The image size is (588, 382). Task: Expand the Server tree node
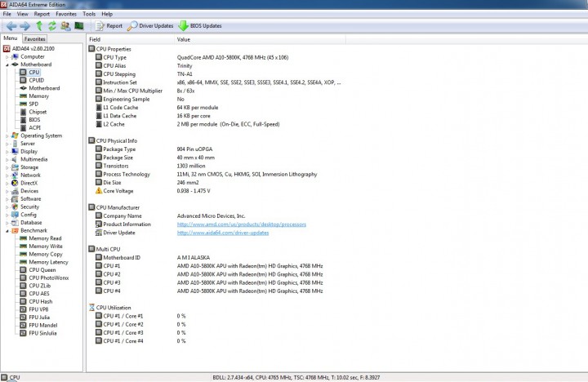pyautogui.click(x=7, y=144)
